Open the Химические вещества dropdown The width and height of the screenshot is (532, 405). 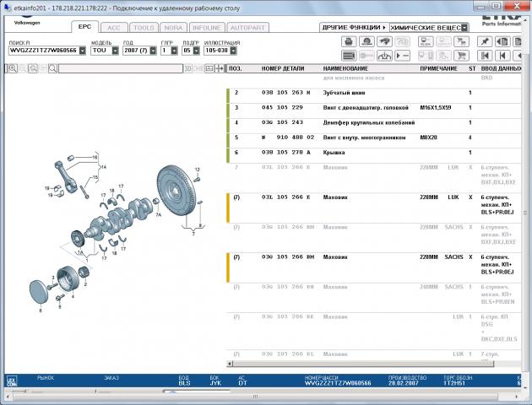click(464, 28)
